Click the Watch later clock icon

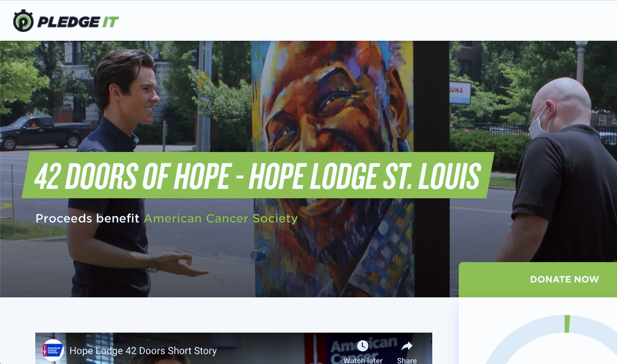point(363,346)
